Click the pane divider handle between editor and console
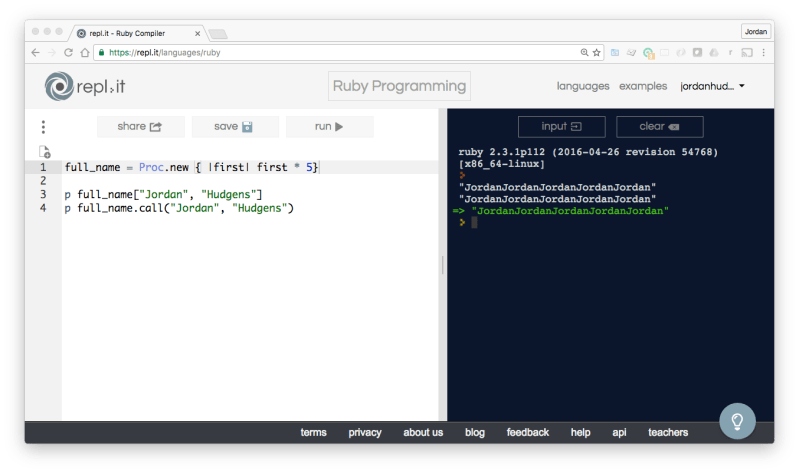Viewport: 799px width, 473px height. [442, 265]
